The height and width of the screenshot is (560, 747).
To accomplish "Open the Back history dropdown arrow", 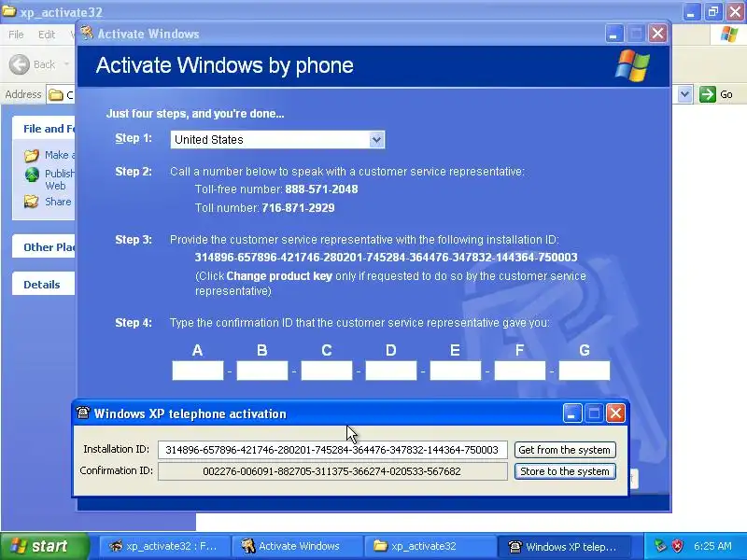I will (x=66, y=64).
